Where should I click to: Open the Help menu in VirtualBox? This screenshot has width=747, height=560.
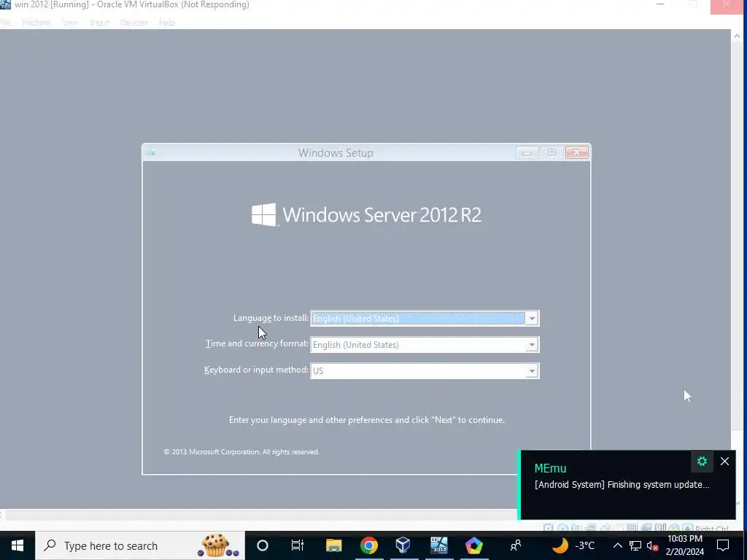167,23
